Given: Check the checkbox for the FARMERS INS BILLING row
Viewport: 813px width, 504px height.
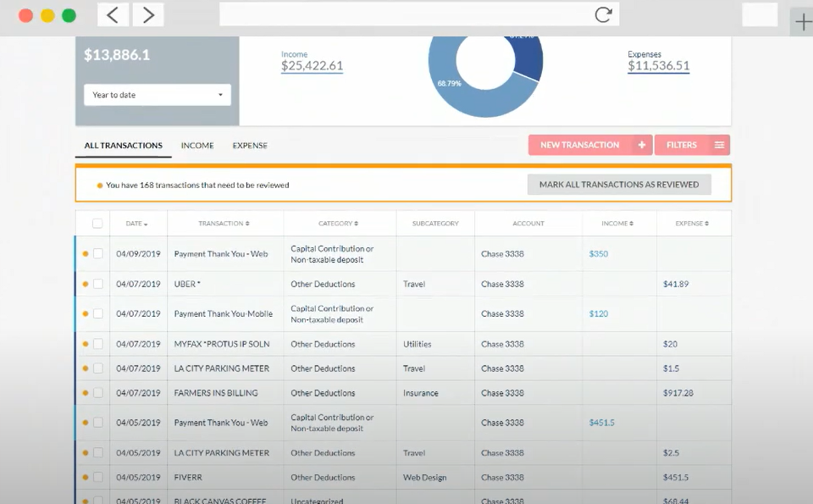Looking at the screenshot, I should click(x=97, y=392).
